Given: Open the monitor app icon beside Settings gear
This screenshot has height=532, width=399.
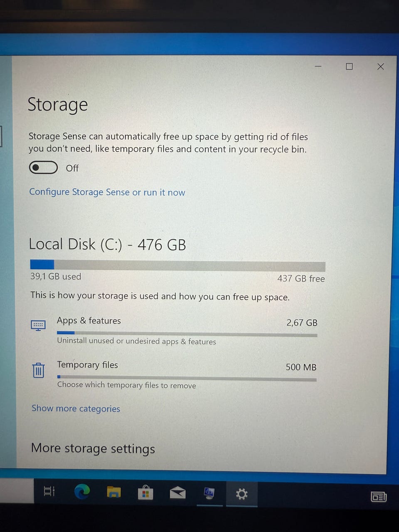Looking at the screenshot, I should (x=209, y=493).
